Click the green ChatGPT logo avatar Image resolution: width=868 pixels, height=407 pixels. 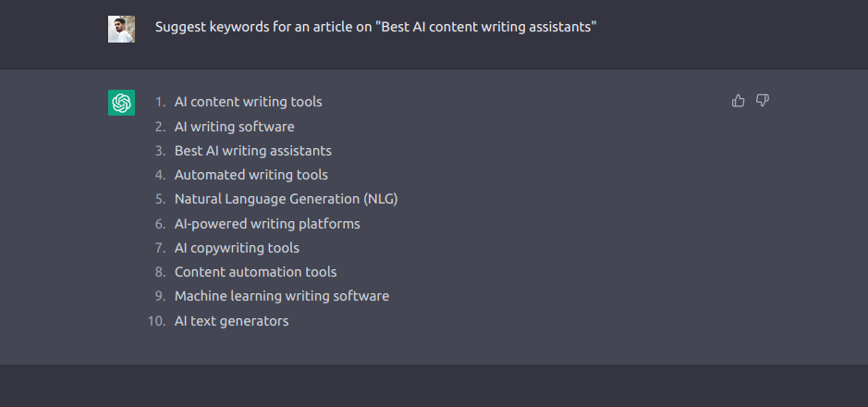click(121, 103)
